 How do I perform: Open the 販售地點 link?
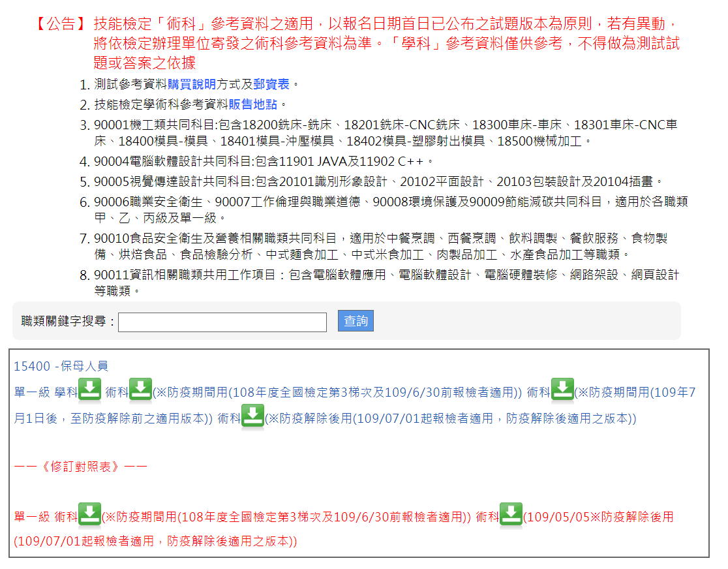coord(252,104)
